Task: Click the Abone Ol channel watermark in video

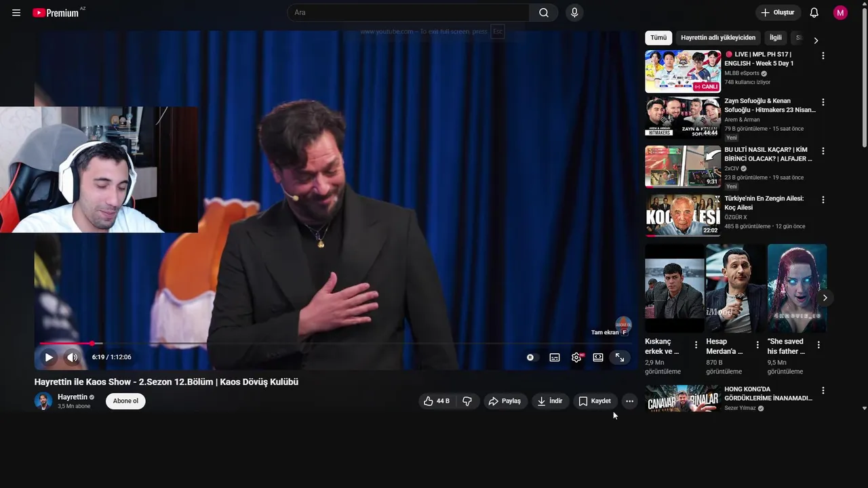Action: [623, 324]
